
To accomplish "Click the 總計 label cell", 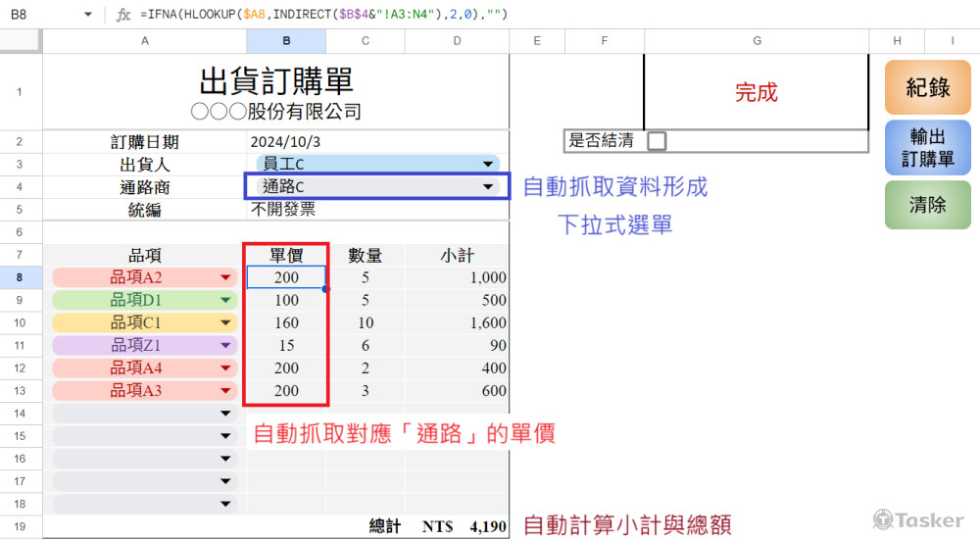I will 384,526.
